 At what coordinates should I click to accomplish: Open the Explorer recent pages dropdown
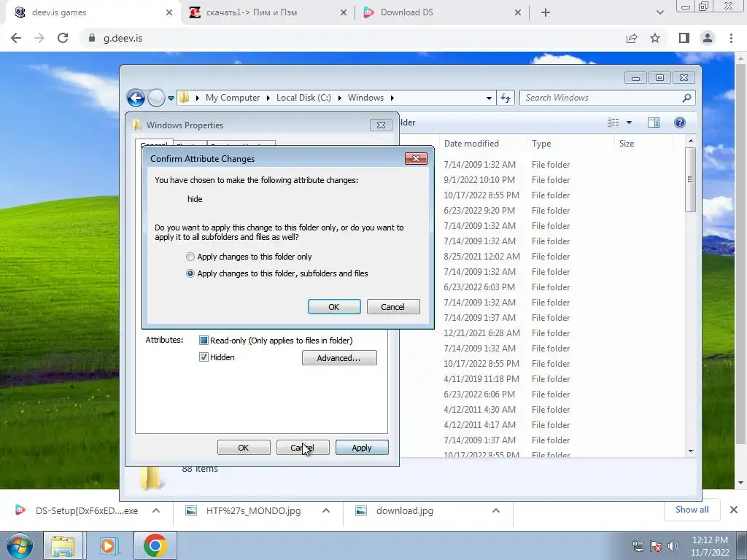point(171,98)
